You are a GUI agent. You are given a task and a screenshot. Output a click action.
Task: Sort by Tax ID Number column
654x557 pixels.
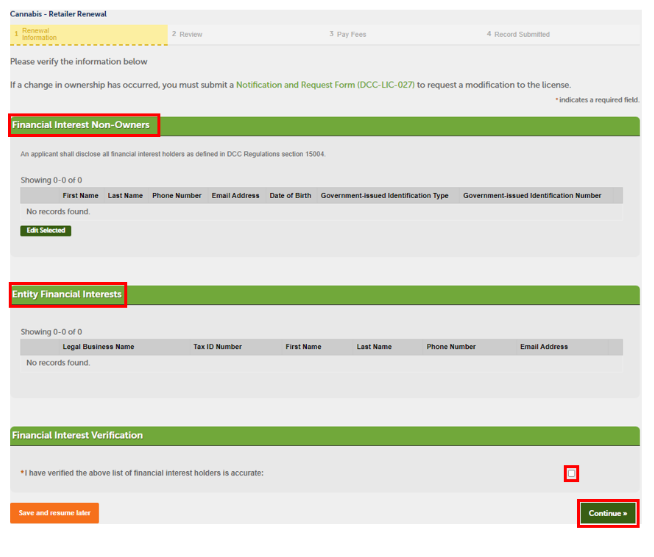(x=217, y=347)
